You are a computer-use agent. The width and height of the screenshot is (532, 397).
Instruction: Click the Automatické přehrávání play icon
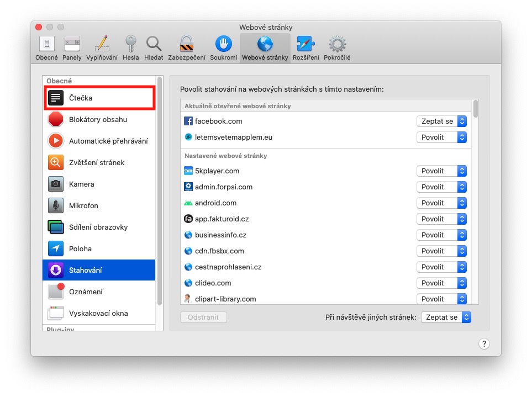56,141
